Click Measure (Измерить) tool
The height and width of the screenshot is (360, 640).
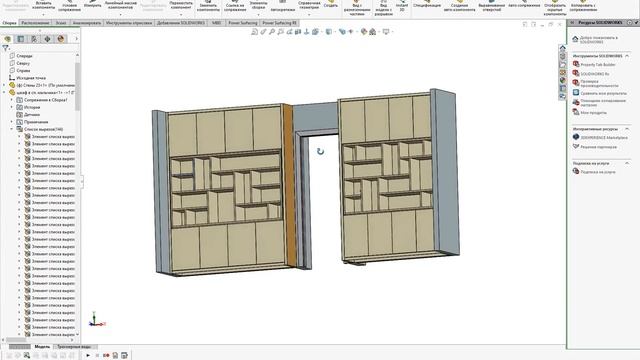[x=93, y=5]
